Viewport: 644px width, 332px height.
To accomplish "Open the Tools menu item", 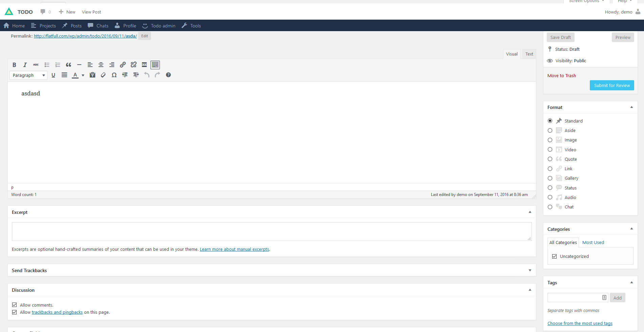I will pyautogui.click(x=191, y=26).
